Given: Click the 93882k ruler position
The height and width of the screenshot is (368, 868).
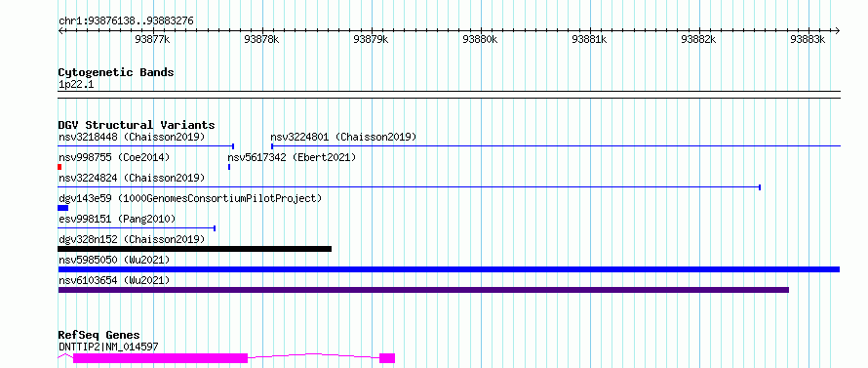Looking at the screenshot, I should [698, 39].
